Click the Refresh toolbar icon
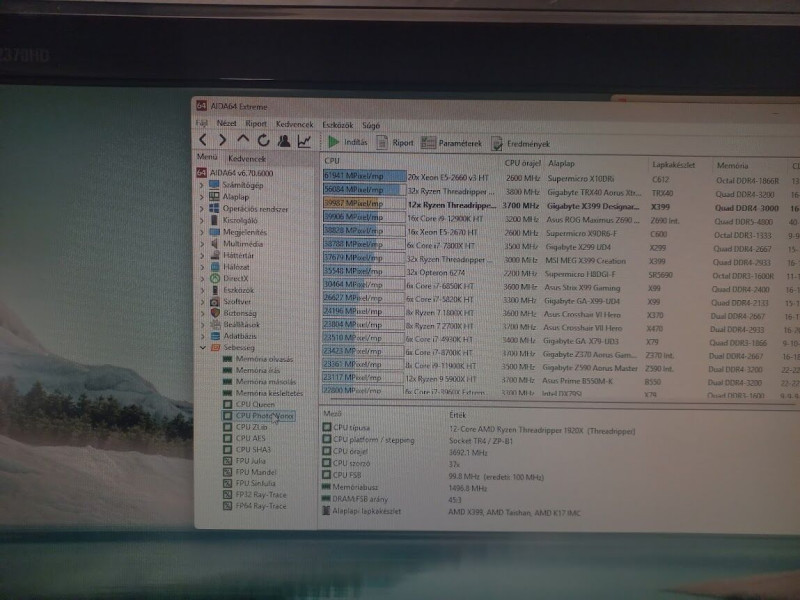Screen dimensions: 800x600 (x=263, y=140)
